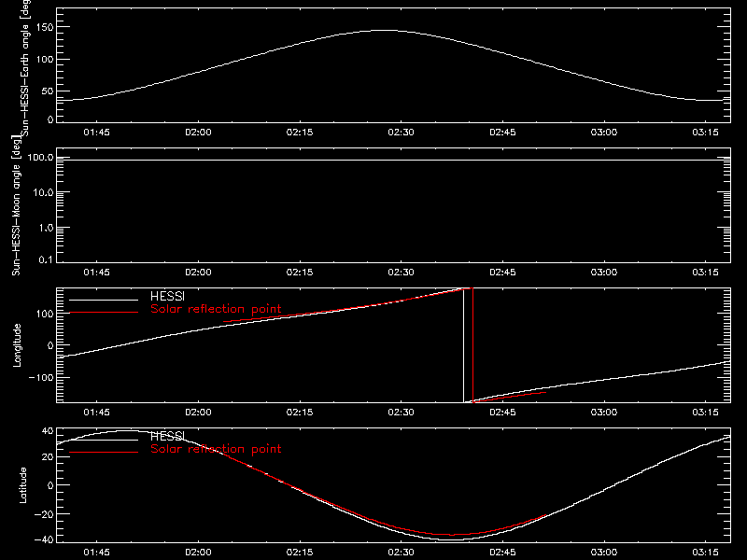The width and height of the screenshot is (747, 560).
Task: Click the Longitude axis label
Action: 17,345
